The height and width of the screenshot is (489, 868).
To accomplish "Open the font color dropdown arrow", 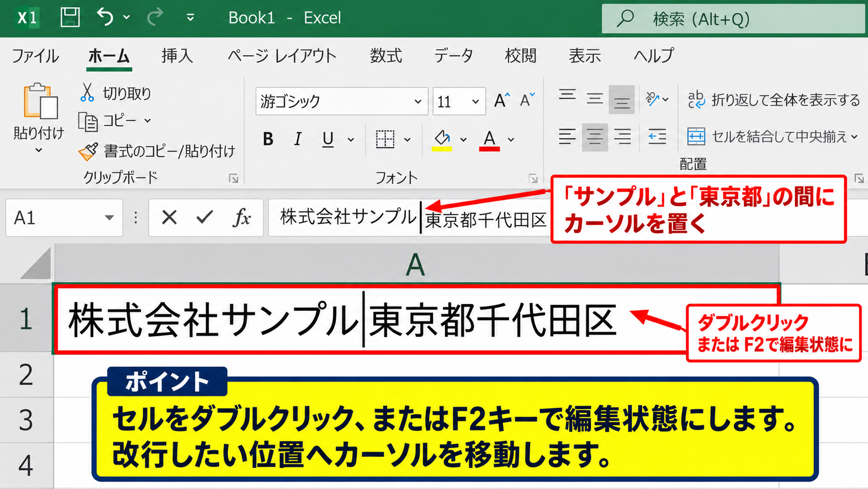I will click(x=511, y=140).
